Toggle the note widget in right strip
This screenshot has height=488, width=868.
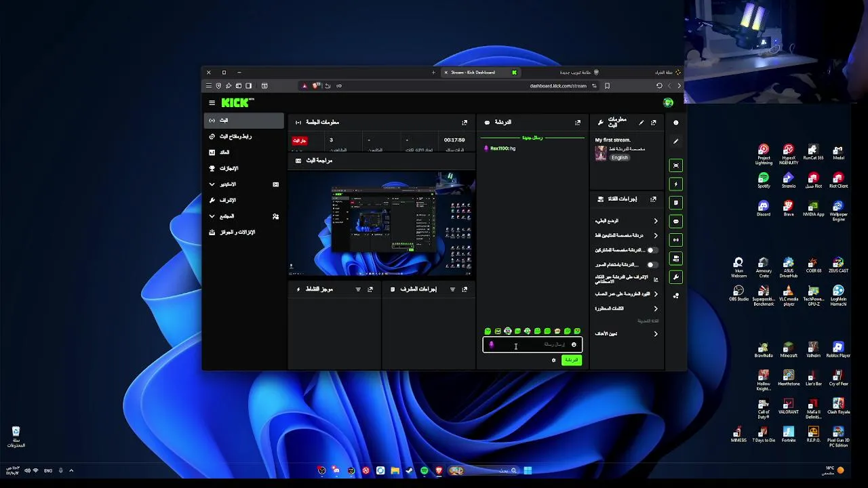coord(675,203)
